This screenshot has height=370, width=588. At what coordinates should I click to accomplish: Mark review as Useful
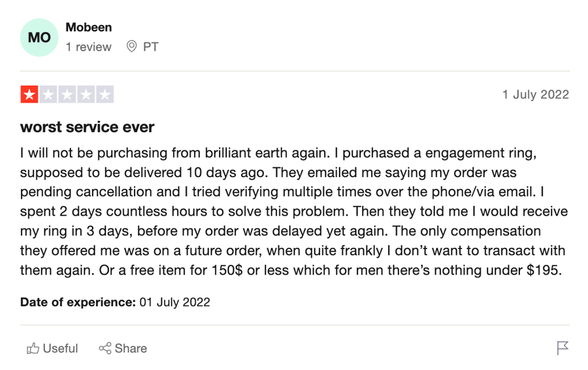click(52, 348)
